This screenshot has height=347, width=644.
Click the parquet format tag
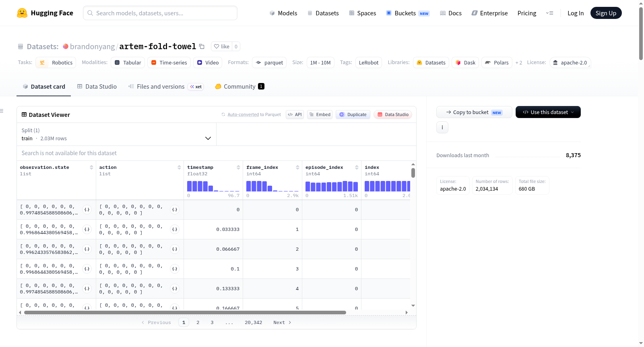[269, 62]
